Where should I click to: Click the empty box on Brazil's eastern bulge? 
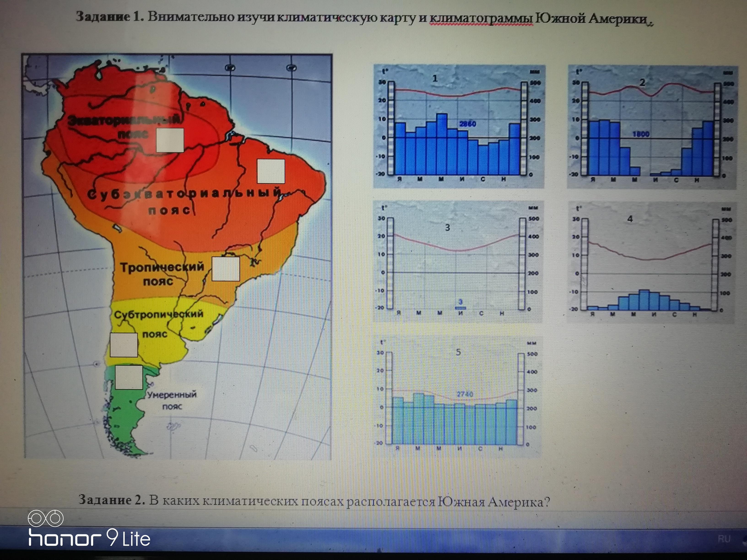(x=271, y=171)
